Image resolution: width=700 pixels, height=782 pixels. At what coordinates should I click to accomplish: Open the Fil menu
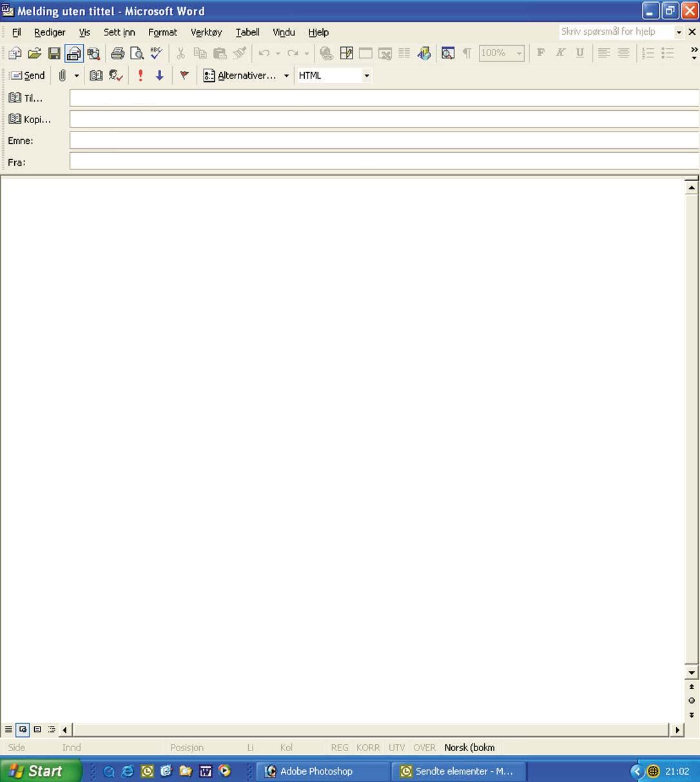click(17, 32)
